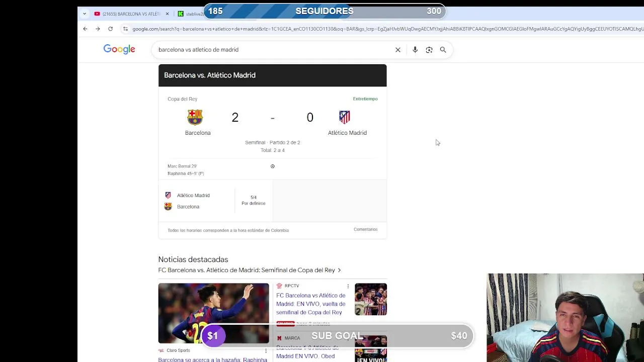Click the '5/4 Por definirse' match date
Screen dimensions: 644x362
click(x=254, y=200)
